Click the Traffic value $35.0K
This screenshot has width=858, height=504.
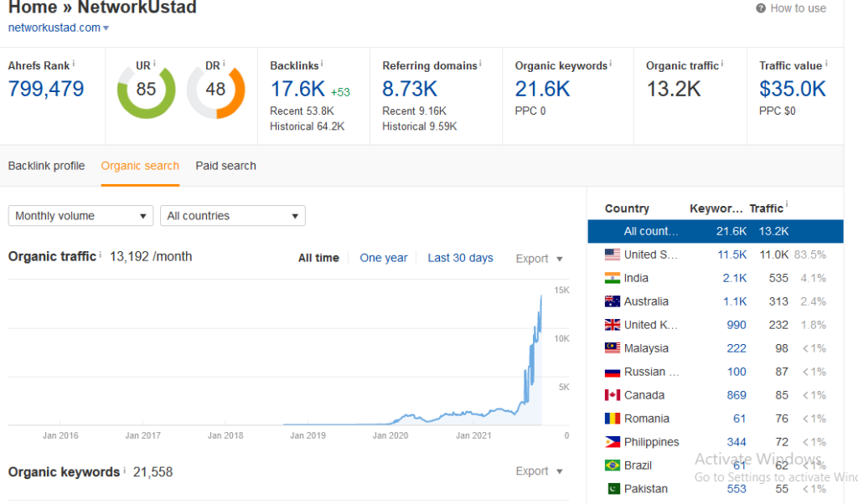click(793, 89)
